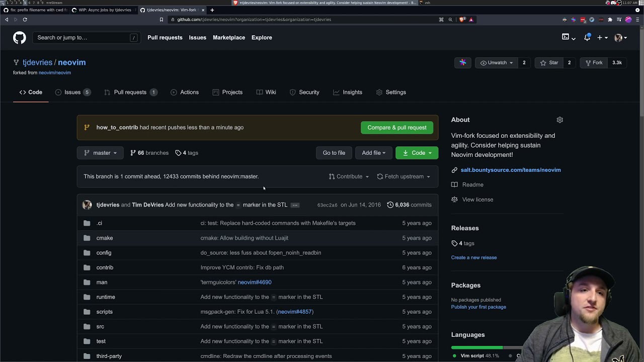The height and width of the screenshot is (362, 644).
Task: Go back with the browser back arrow
Action: (7, 20)
